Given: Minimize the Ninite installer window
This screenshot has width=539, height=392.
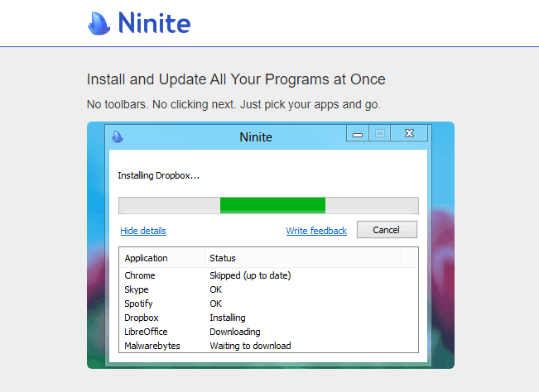Looking at the screenshot, I should 358,133.
